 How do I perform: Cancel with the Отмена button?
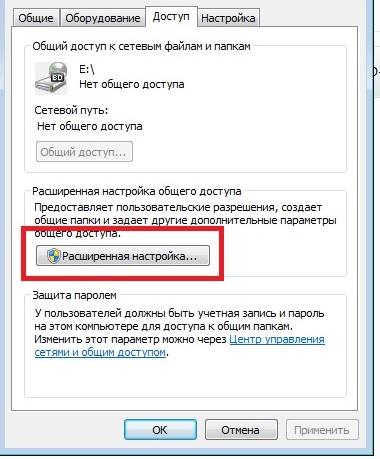point(241,430)
